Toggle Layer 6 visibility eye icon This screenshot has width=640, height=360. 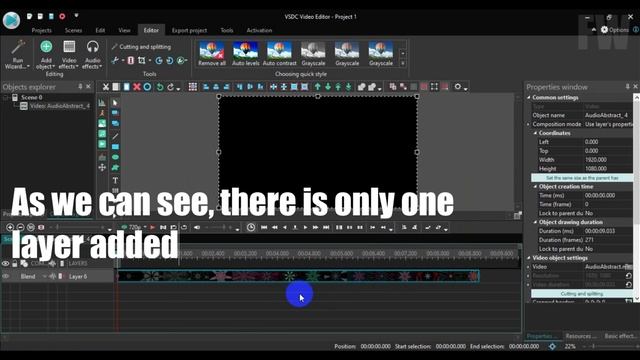tap(6, 276)
